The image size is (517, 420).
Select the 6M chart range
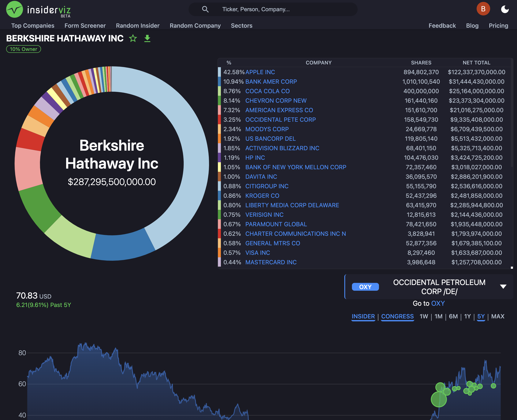453,316
